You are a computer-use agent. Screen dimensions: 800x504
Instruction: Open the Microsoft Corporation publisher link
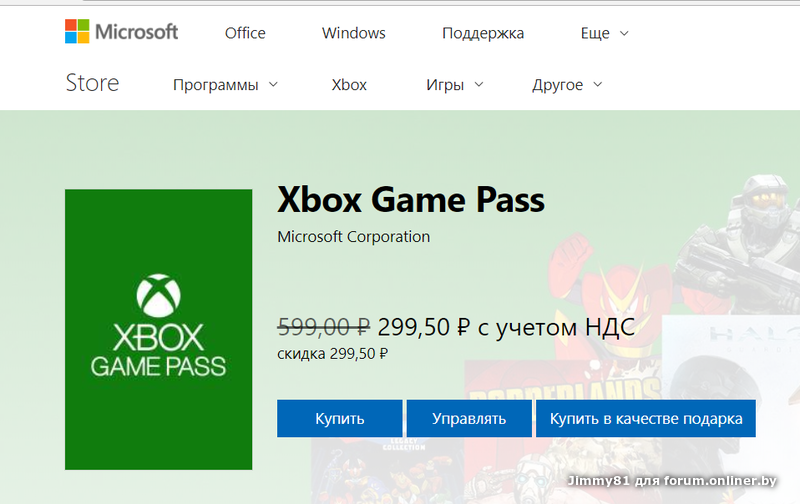pos(354,237)
